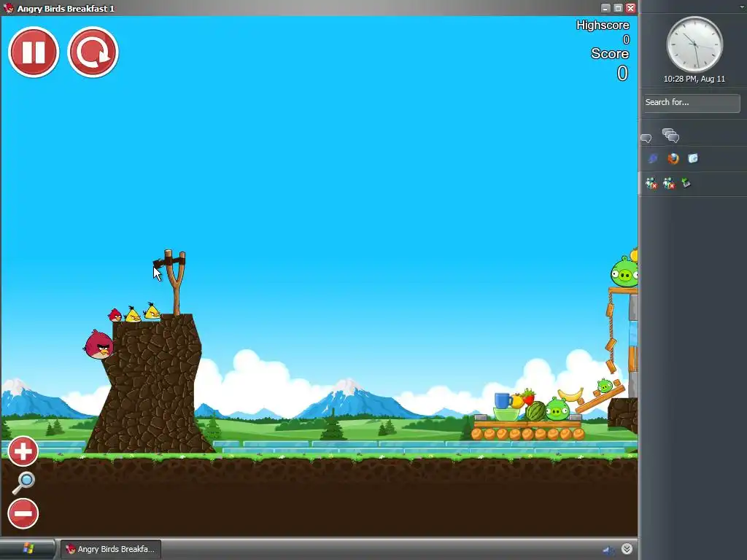Click in the sidebar 'Search for...' field
This screenshot has height=560, width=747.
pyautogui.click(x=692, y=103)
